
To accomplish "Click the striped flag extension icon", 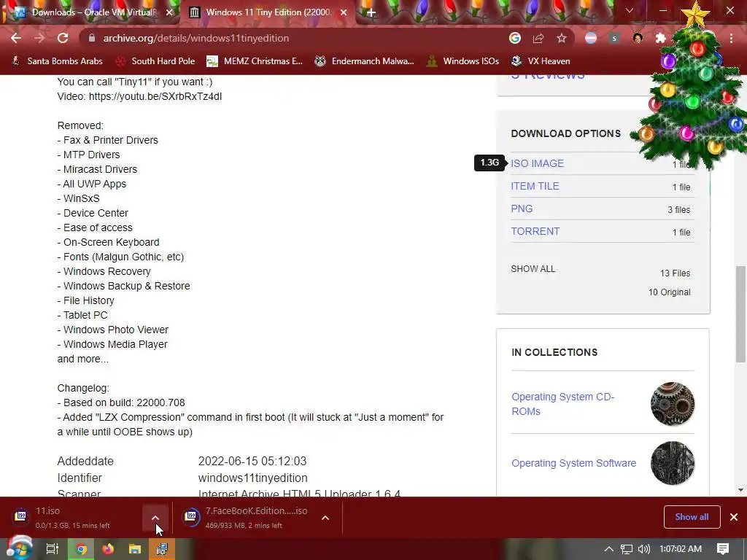I will [x=591, y=38].
